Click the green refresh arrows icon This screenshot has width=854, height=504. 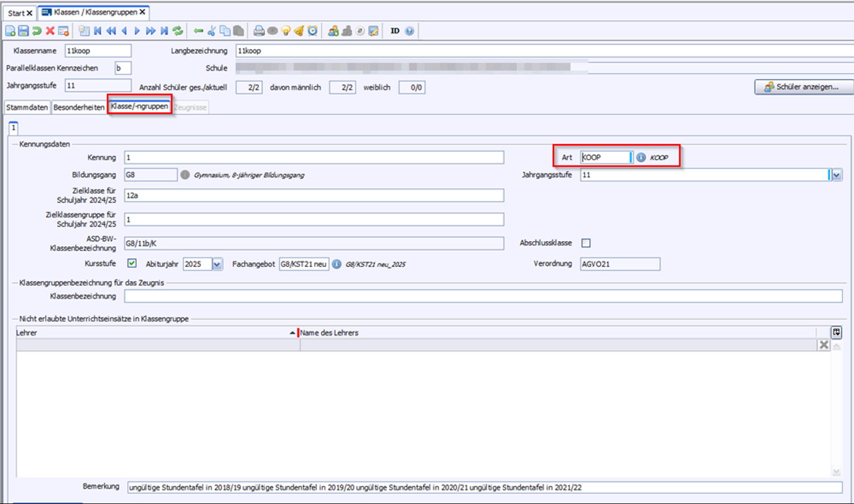coord(178,31)
